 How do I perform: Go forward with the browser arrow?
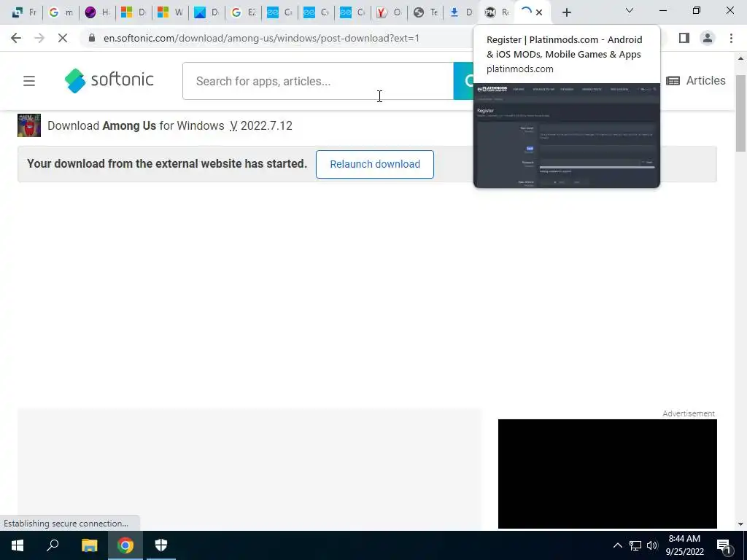tap(39, 38)
